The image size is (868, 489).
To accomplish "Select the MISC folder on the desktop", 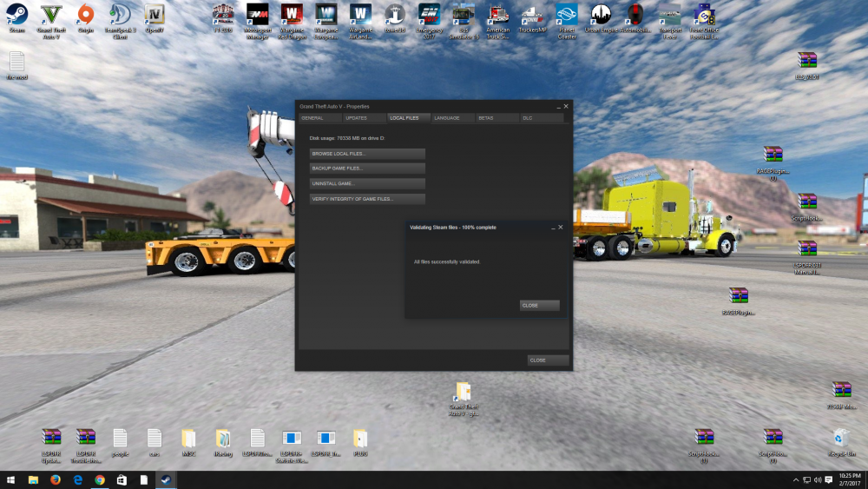I will pyautogui.click(x=188, y=442).
